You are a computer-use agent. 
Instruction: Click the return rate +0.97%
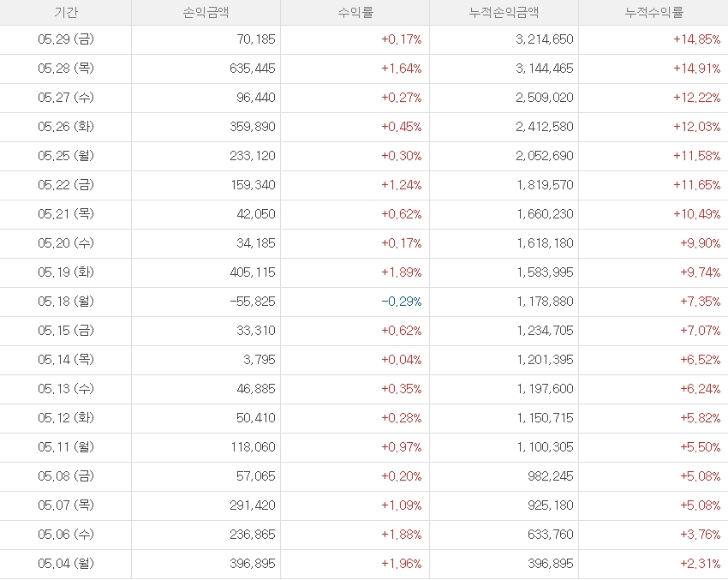tap(402, 446)
